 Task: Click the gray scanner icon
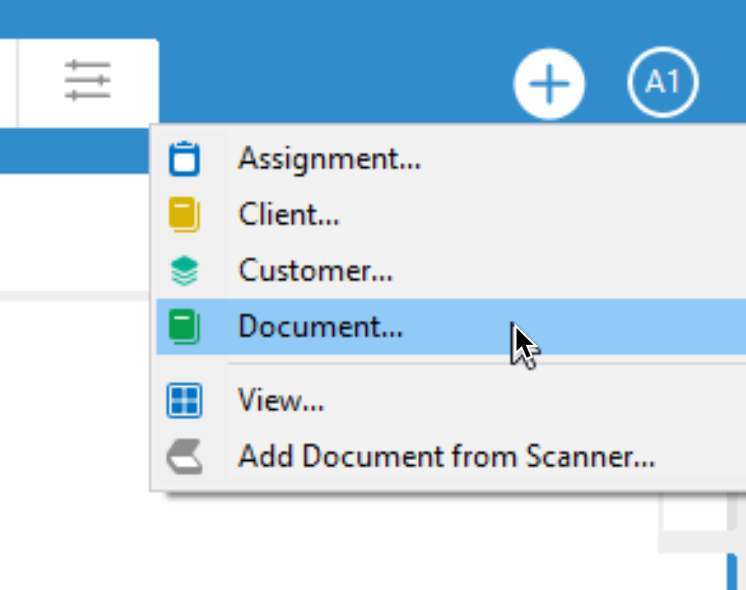[x=185, y=457]
